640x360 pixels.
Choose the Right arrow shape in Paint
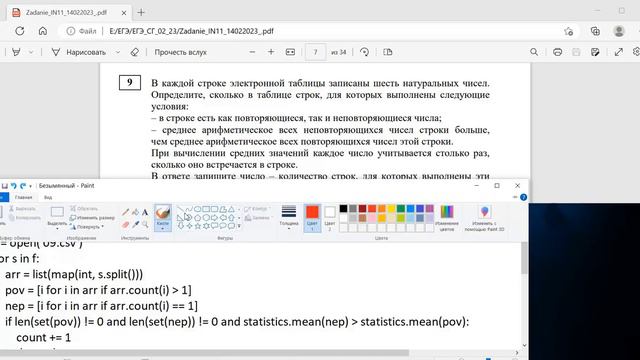click(x=214, y=218)
